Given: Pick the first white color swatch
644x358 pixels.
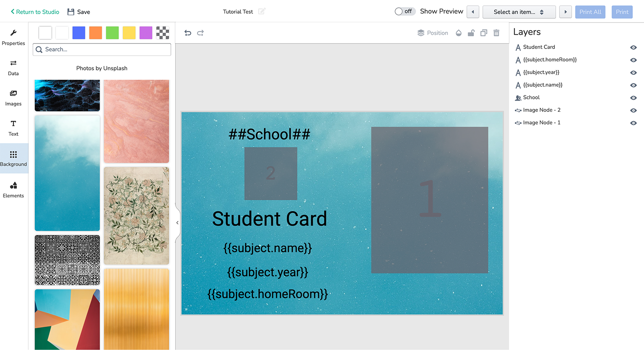Looking at the screenshot, I should coord(45,33).
